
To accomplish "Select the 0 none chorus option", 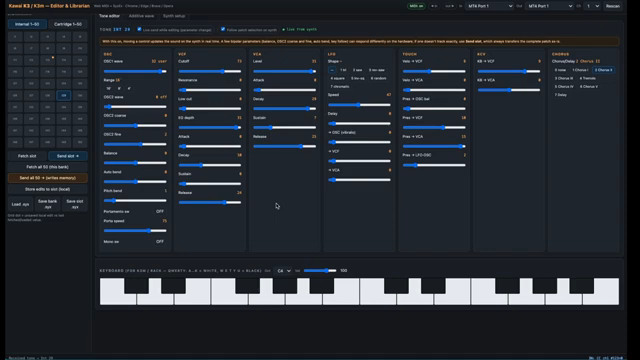I will coord(560,70).
